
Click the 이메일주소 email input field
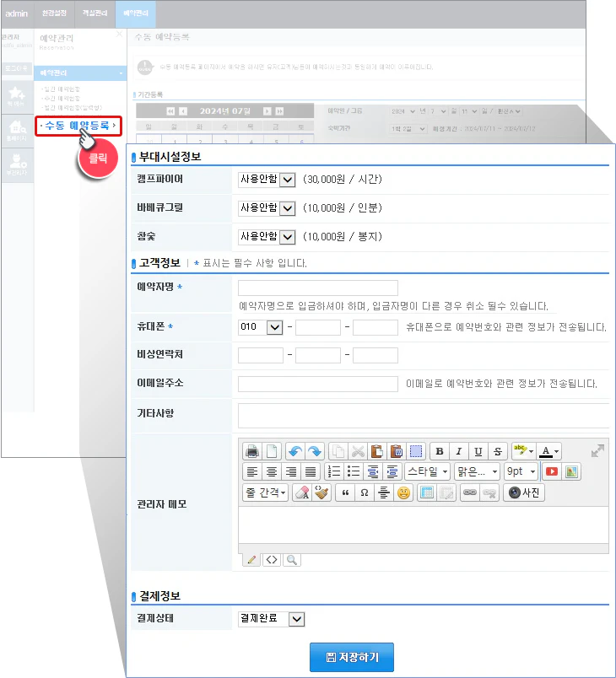click(318, 384)
